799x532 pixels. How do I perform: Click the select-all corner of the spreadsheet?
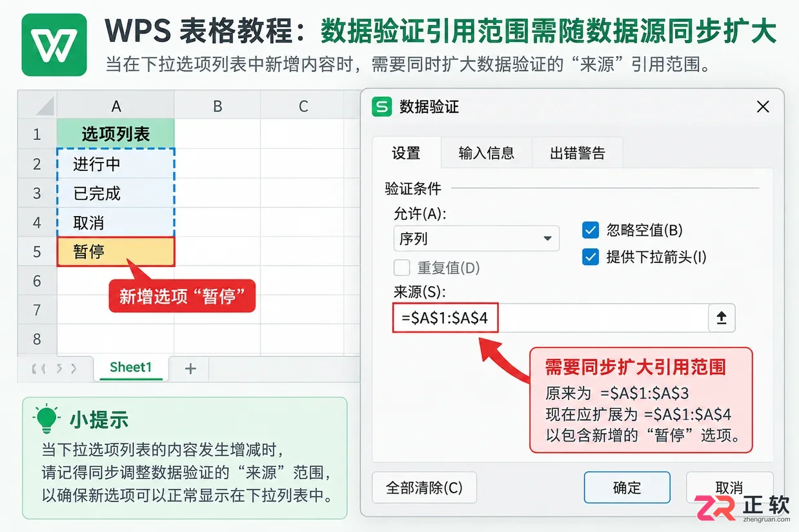tap(37, 105)
